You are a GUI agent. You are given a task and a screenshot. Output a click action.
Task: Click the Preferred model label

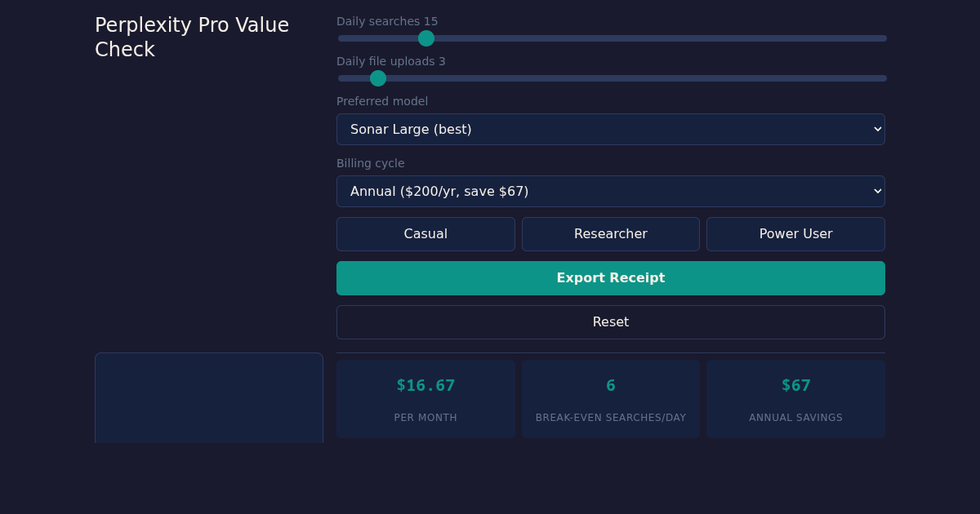[x=382, y=101]
